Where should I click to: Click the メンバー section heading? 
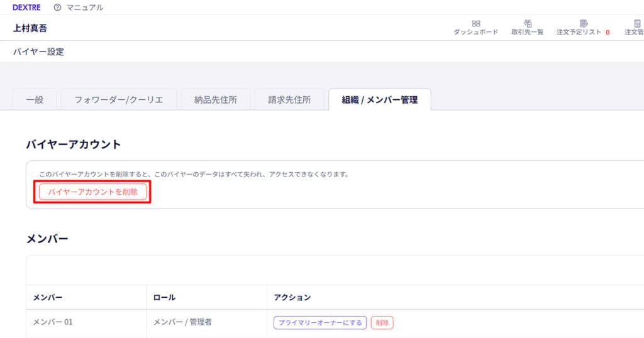point(47,239)
